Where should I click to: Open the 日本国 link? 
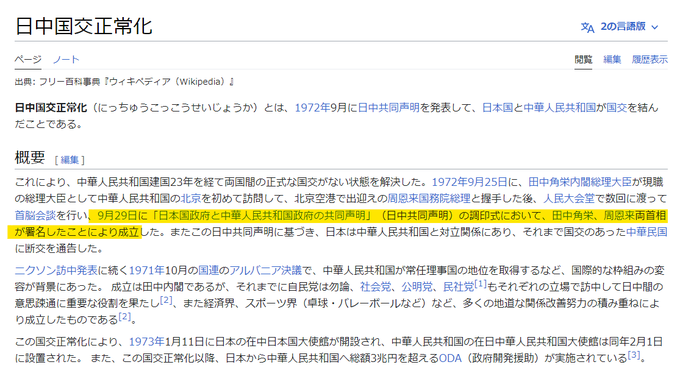(497, 108)
